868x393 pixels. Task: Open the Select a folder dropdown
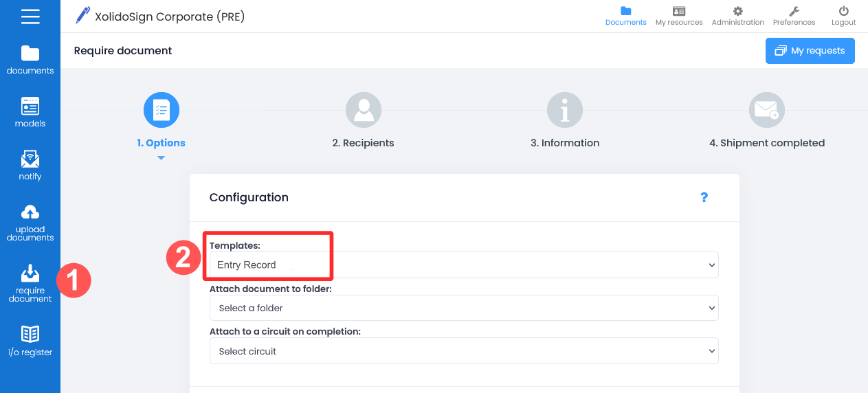pos(464,308)
